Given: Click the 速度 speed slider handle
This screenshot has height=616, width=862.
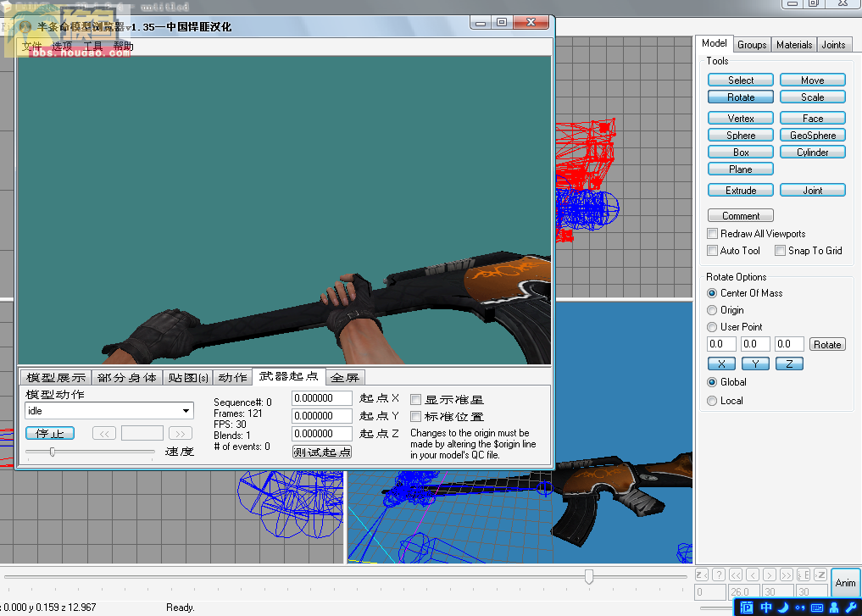Looking at the screenshot, I should coord(53,452).
